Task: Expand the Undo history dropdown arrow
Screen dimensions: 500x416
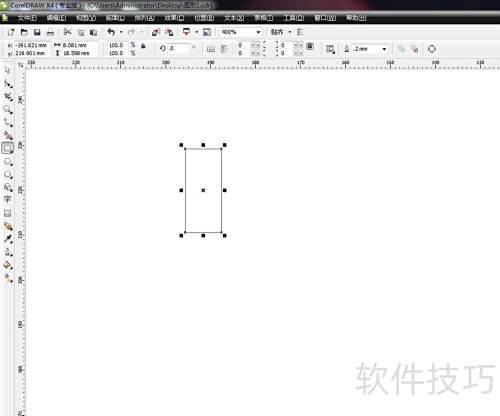Action: click(121, 32)
